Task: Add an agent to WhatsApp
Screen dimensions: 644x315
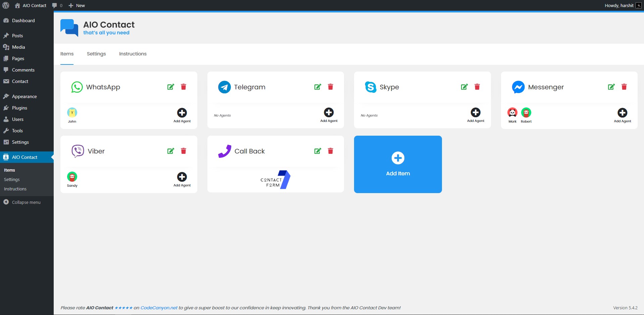Action: [182, 116]
